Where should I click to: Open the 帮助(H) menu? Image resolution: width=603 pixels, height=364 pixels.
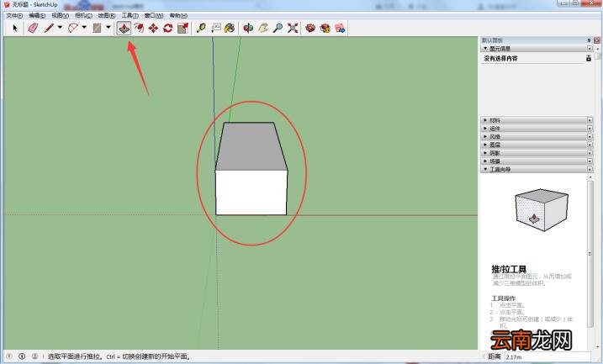[x=178, y=15]
